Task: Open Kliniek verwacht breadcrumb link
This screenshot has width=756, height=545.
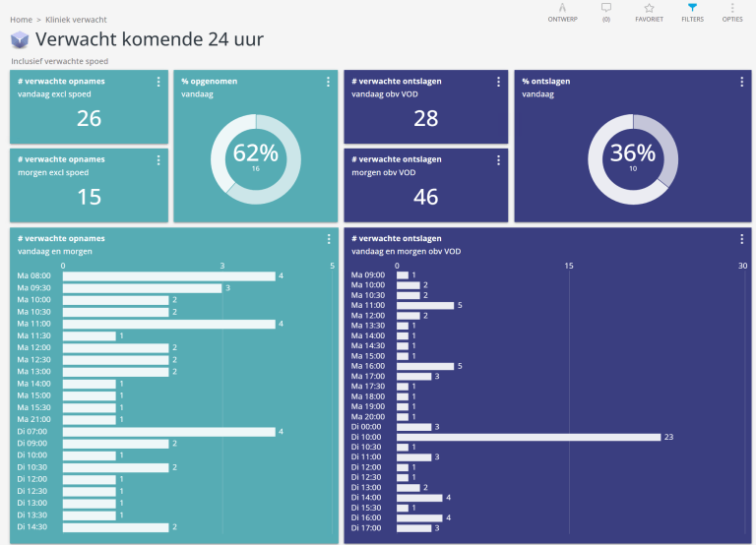Action: pos(76,20)
